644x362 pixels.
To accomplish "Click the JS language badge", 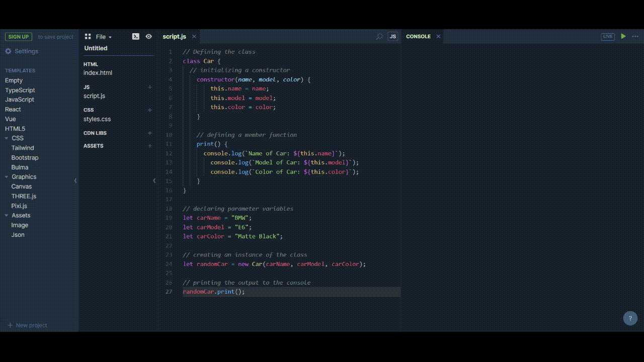I will 393,36.
